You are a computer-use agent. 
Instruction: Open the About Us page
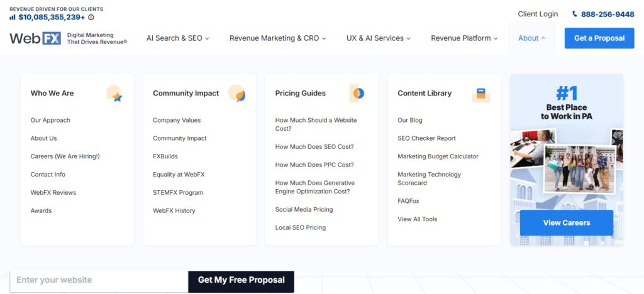click(43, 138)
